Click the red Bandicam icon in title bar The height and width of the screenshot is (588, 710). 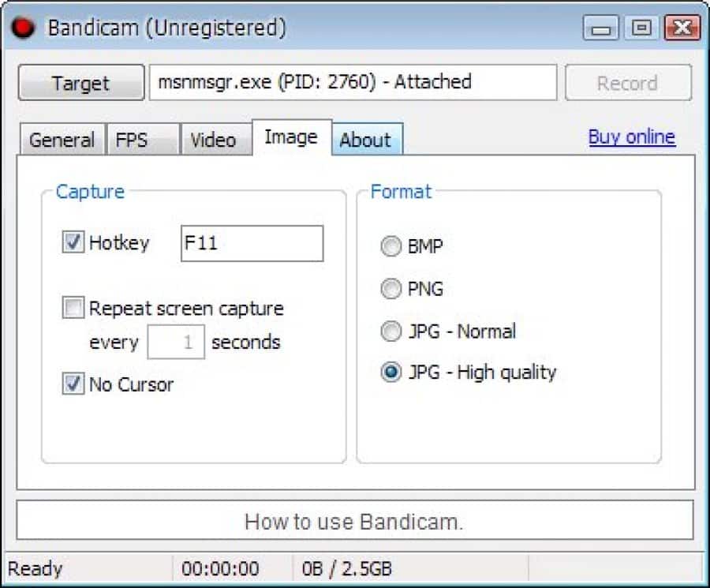pyautogui.click(x=22, y=28)
